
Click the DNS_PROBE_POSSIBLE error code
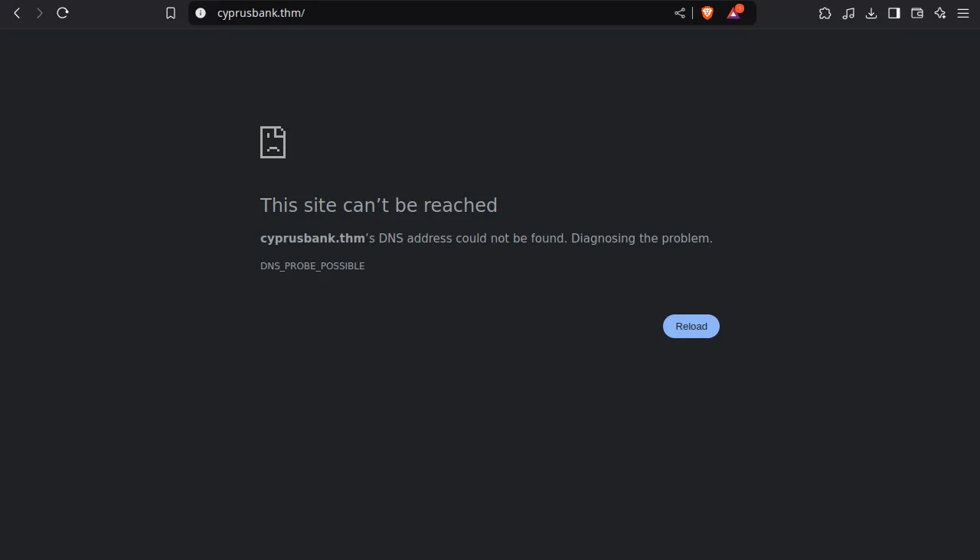pos(312,266)
